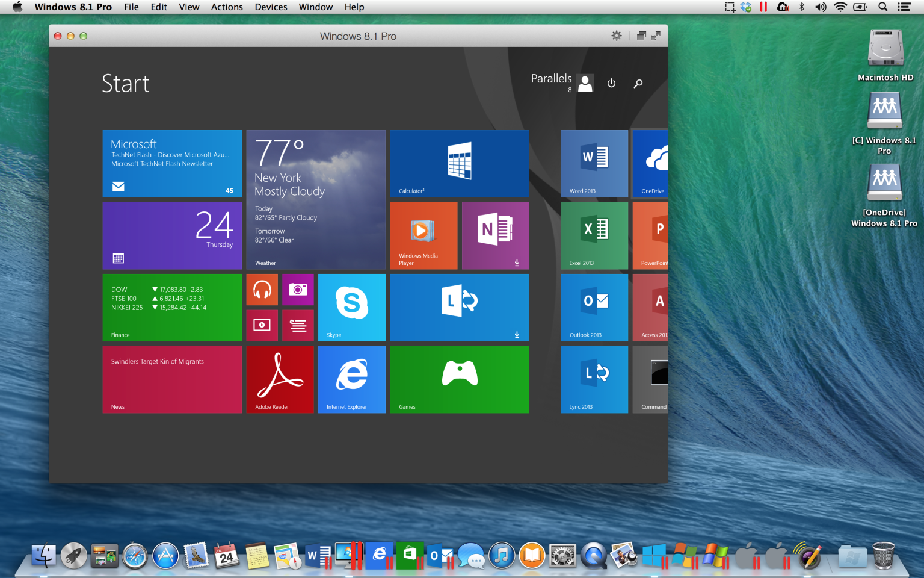Launch OneNote
The height and width of the screenshot is (578, 924).
495,235
